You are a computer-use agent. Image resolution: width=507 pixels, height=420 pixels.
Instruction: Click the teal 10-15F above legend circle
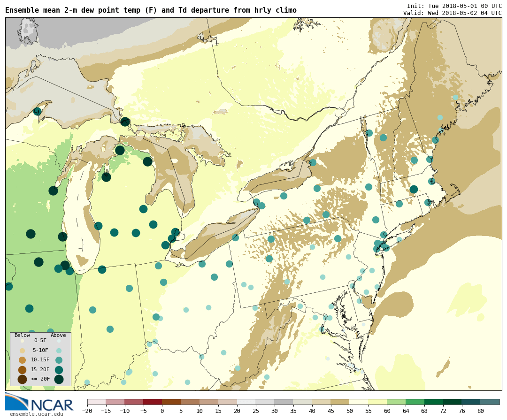(x=59, y=360)
